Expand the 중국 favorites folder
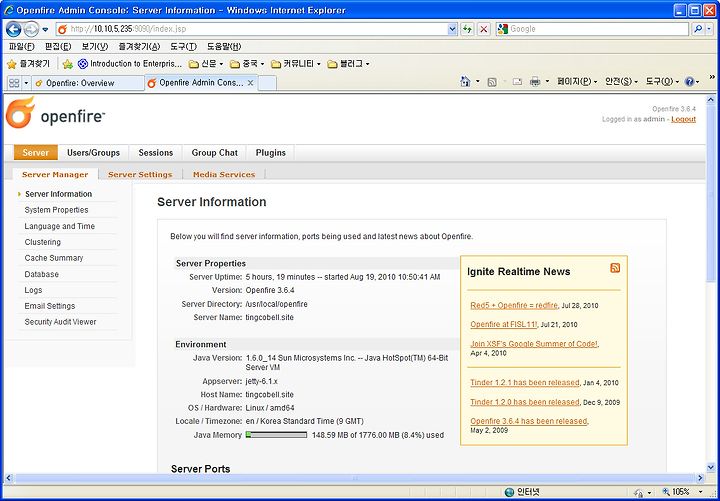 coord(247,64)
